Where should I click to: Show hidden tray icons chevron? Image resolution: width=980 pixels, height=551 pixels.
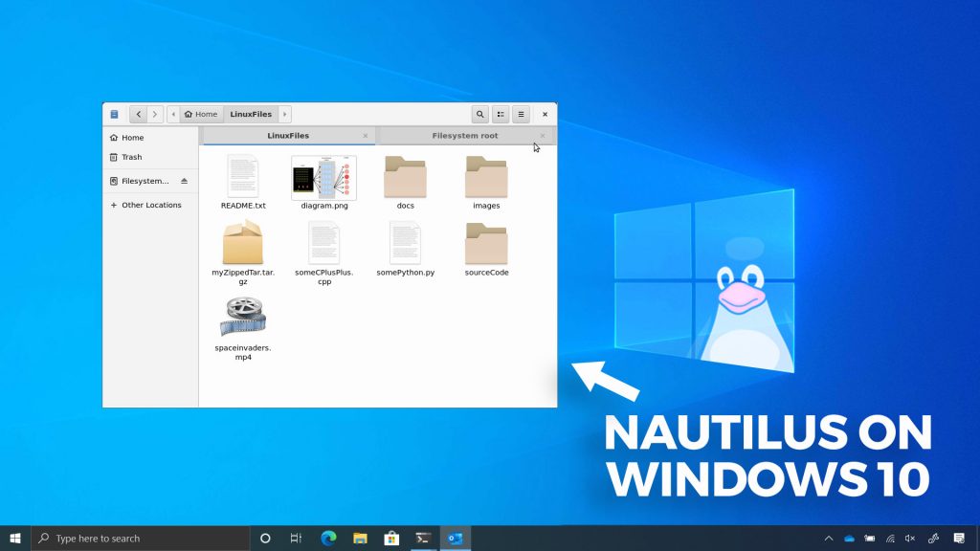coord(829,538)
